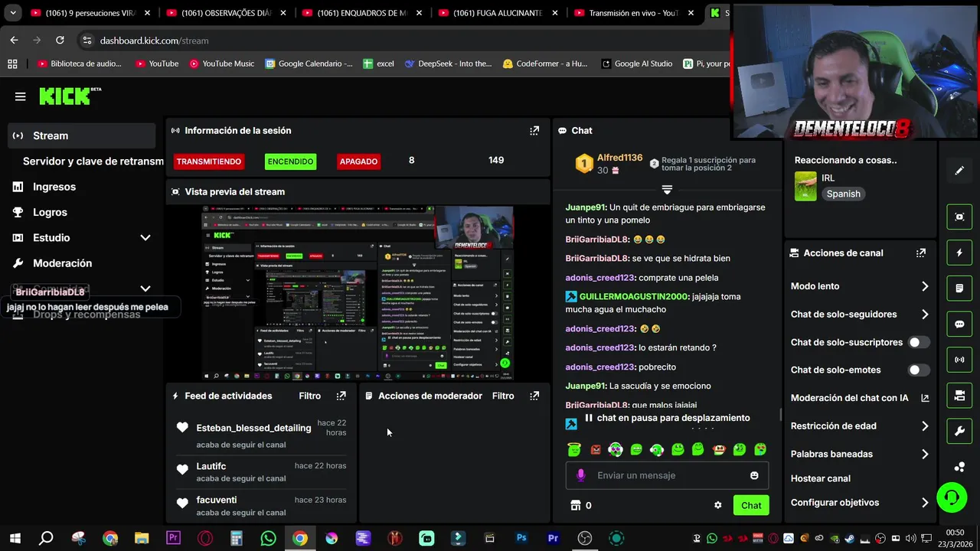Open the green headset support button
The height and width of the screenshot is (551, 980).
952,498
